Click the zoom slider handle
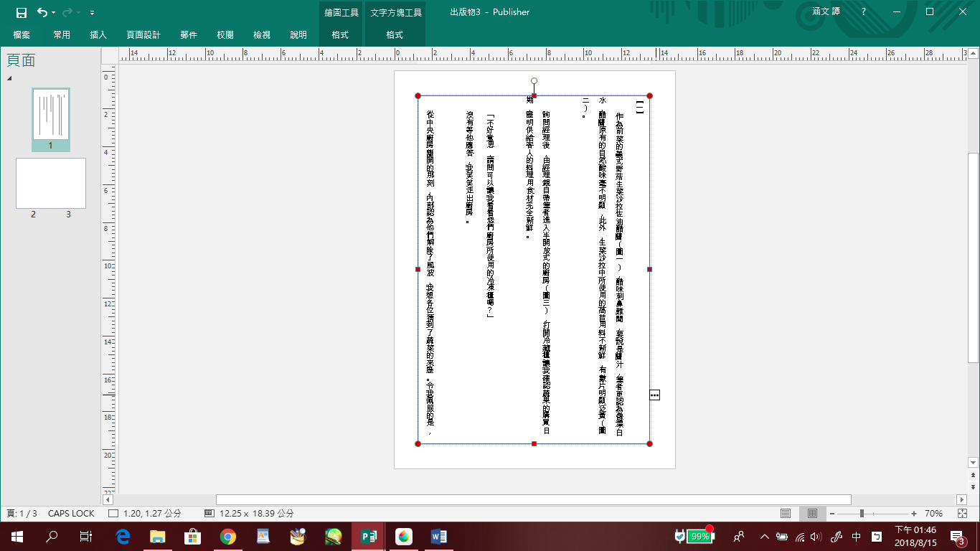 [x=862, y=514]
